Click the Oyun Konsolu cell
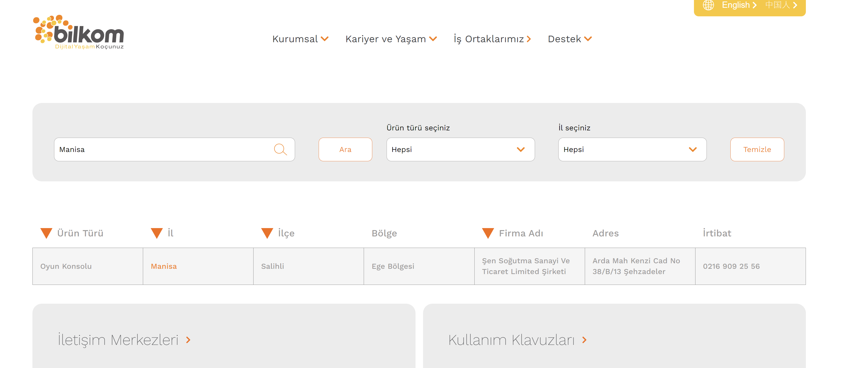 point(88,266)
